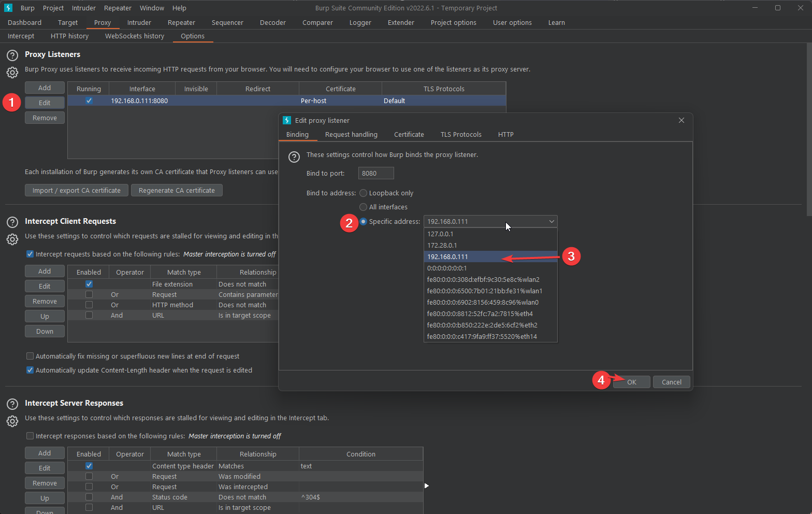Choose 172.28.0.1 from address list

490,245
